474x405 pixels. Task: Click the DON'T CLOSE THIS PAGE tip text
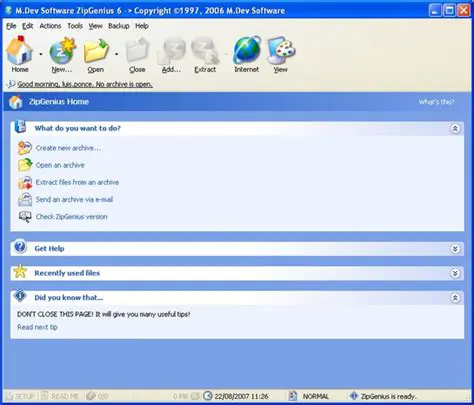tap(104, 314)
